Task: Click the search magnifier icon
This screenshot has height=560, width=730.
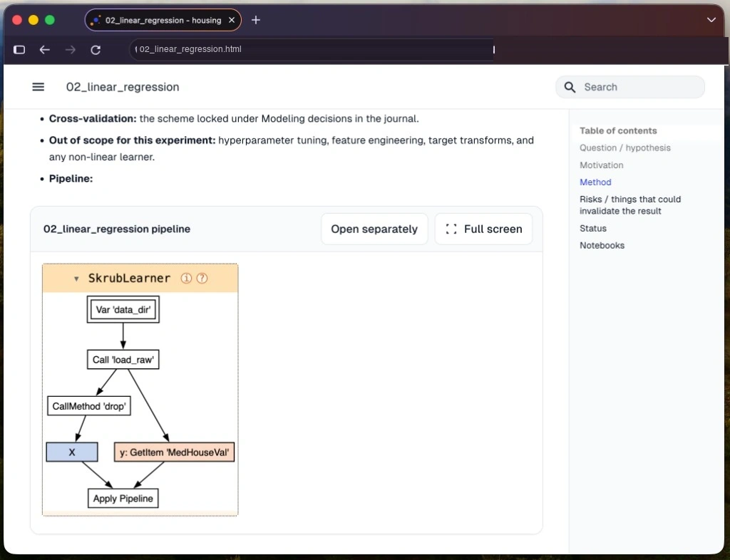Action: 570,87
